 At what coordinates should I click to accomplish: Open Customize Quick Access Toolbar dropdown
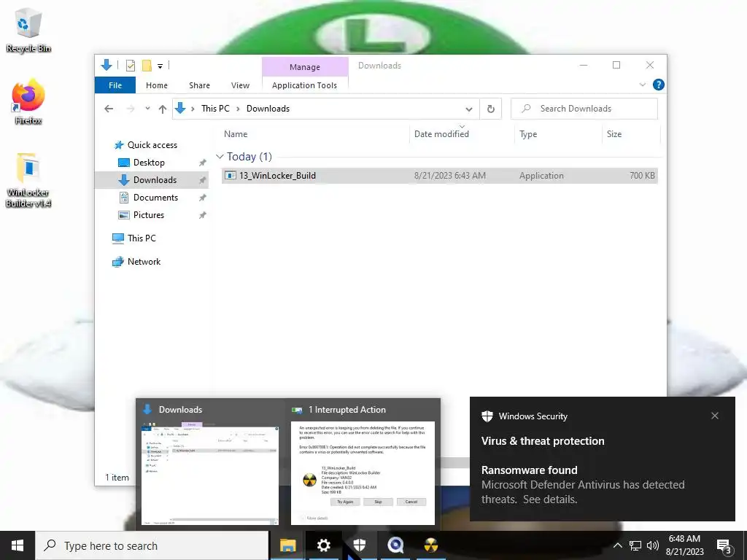tap(160, 66)
